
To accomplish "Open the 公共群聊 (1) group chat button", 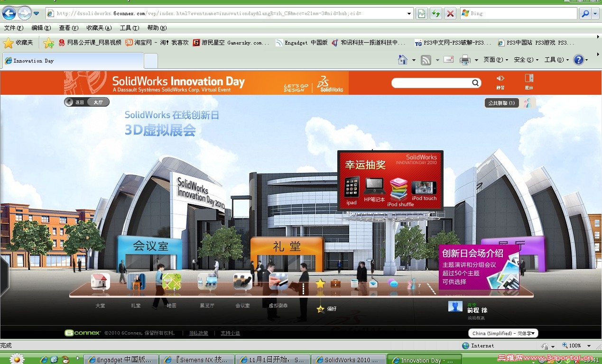I will click(502, 103).
